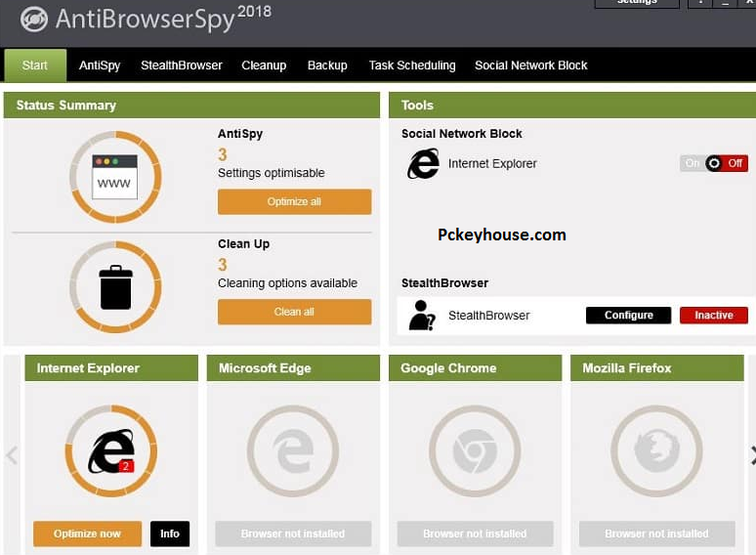Screen dimensions: 756x555
Task: Click the StealthBrowser person icon
Action: click(422, 316)
